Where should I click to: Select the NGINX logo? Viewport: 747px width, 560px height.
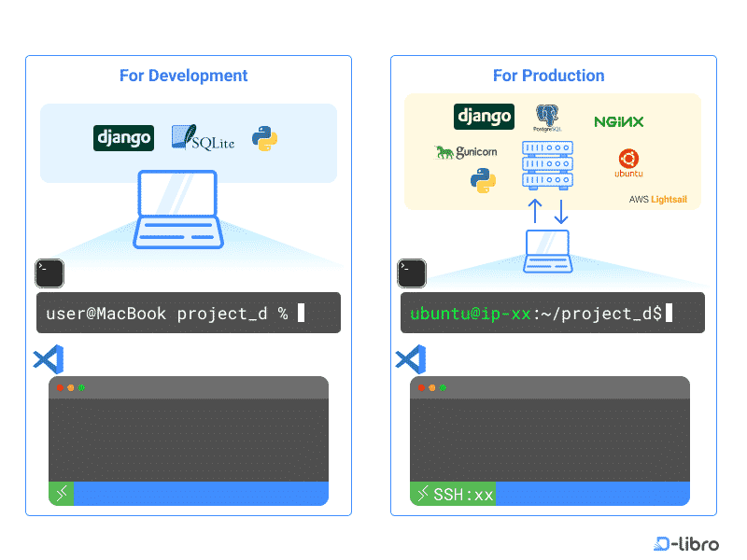click(x=621, y=120)
